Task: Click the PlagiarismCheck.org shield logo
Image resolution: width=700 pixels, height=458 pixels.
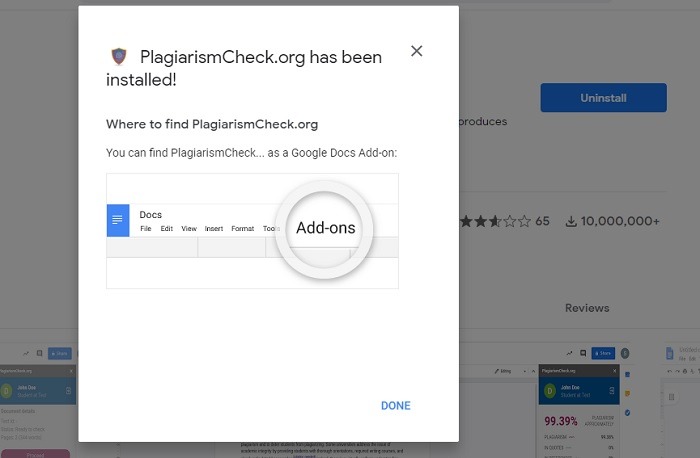Action: pyautogui.click(x=119, y=57)
